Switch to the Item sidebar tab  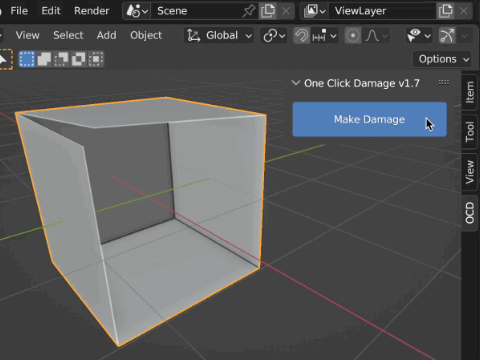469,92
